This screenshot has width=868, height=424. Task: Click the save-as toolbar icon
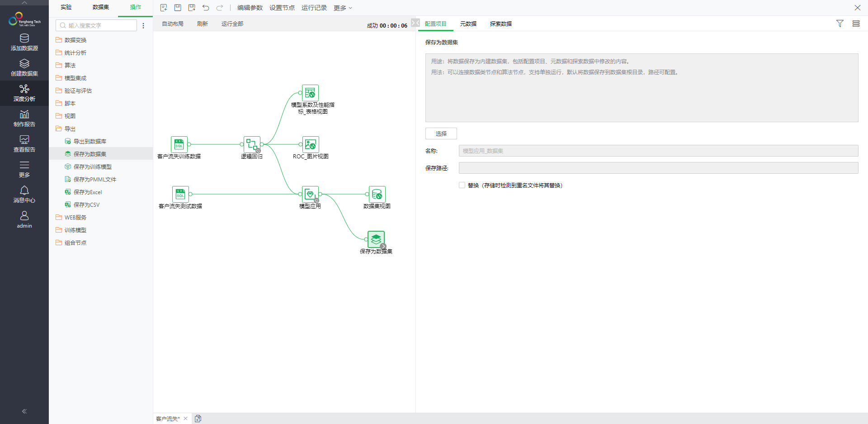(x=192, y=8)
